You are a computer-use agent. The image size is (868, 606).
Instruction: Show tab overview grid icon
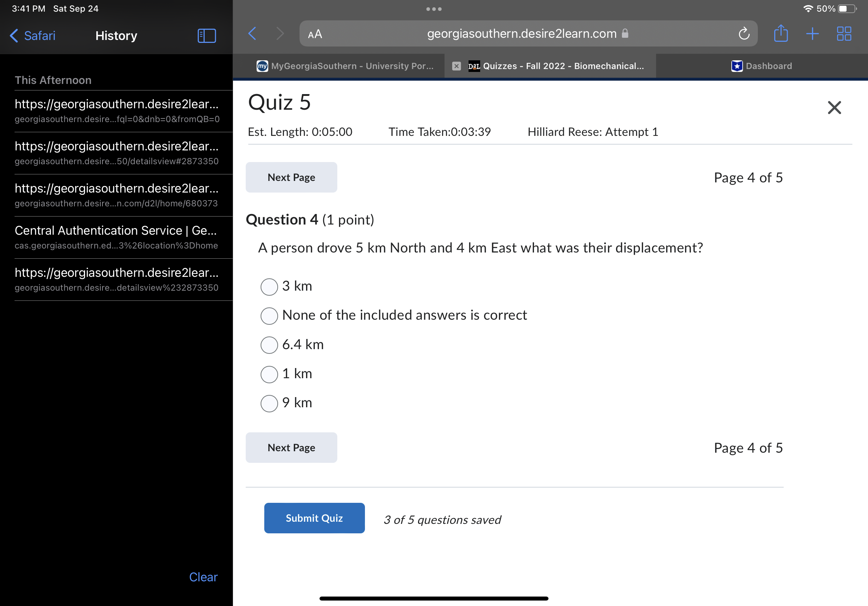[x=844, y=34]
